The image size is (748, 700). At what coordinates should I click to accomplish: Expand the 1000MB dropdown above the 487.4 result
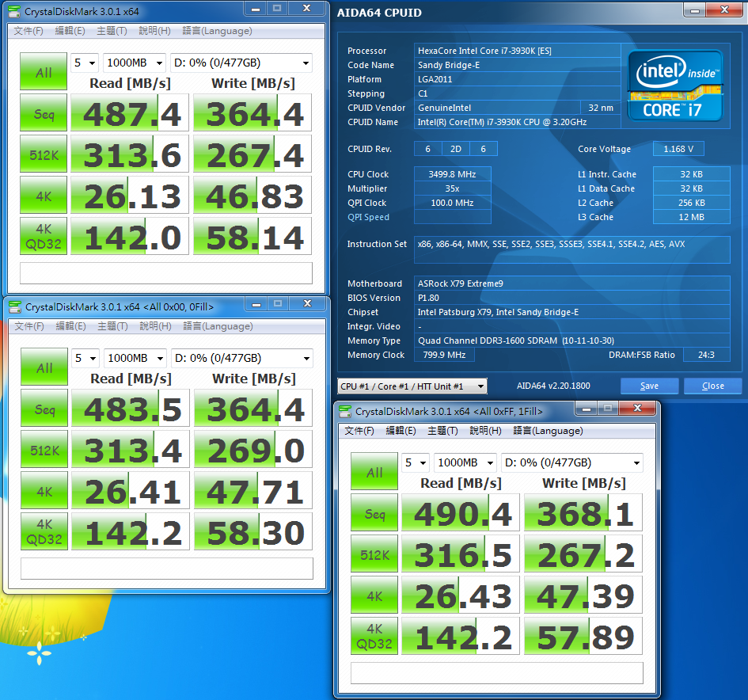click(135, 63)
